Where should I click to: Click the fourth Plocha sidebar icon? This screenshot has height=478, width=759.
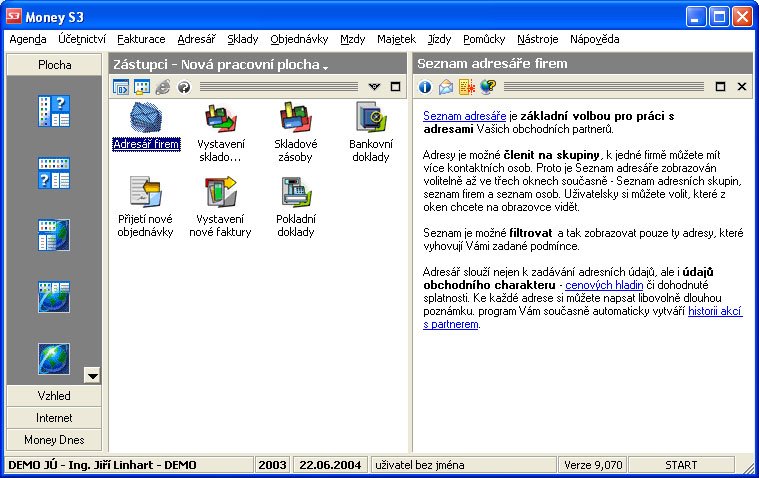tap(54, 297)
